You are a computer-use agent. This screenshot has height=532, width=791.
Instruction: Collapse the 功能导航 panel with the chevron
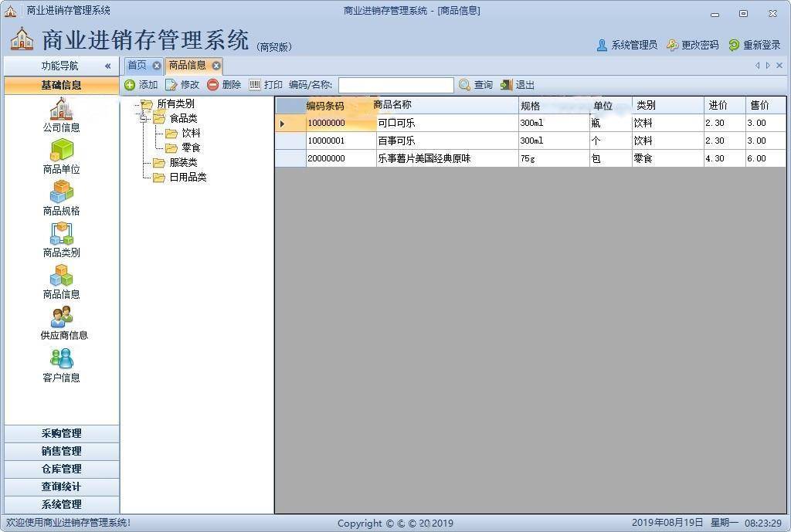point(108,66)
